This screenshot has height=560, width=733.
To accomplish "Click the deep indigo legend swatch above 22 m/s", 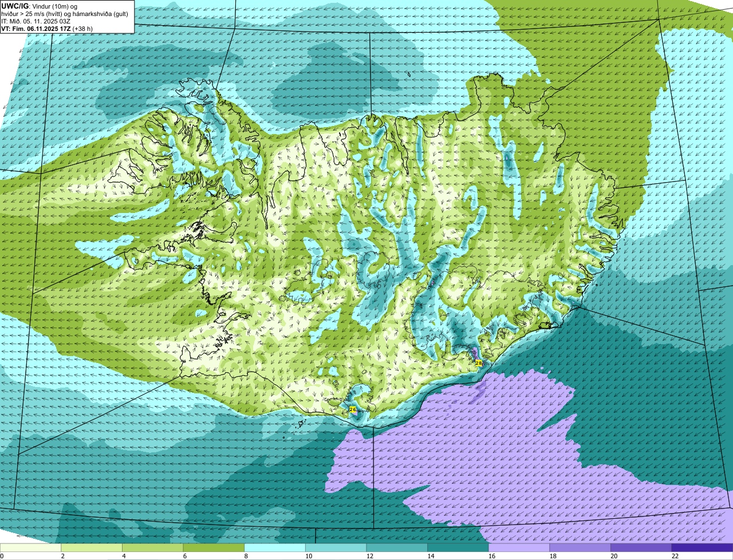I will click(703, 547).
